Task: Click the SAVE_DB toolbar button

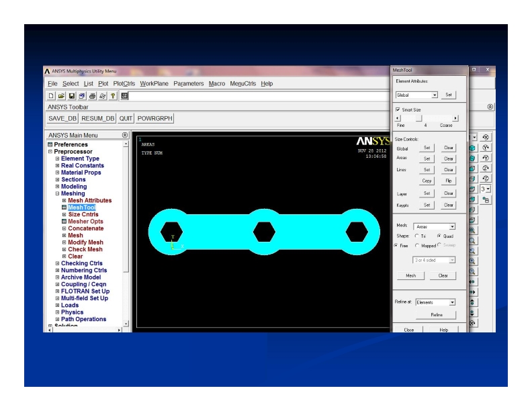Action: pos(62,118)
